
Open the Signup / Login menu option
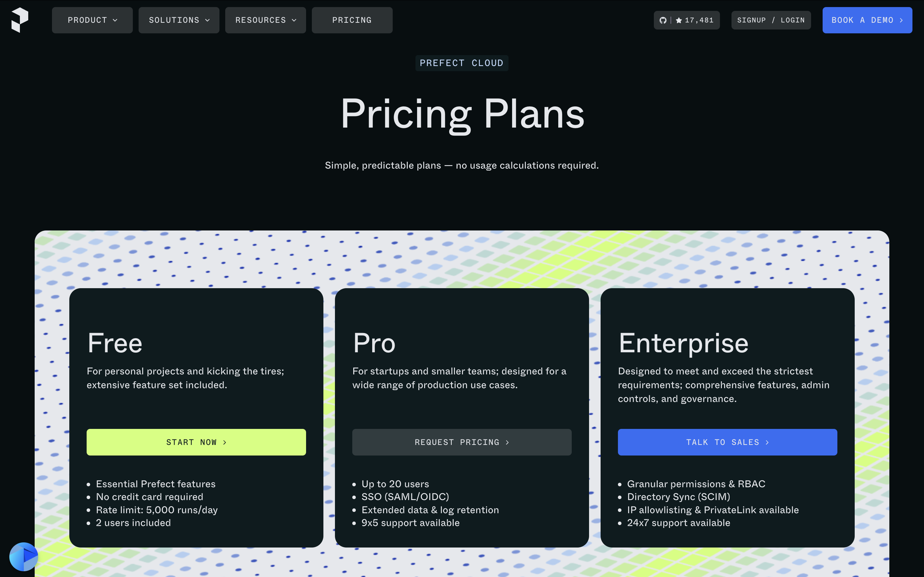click(771, 20)
